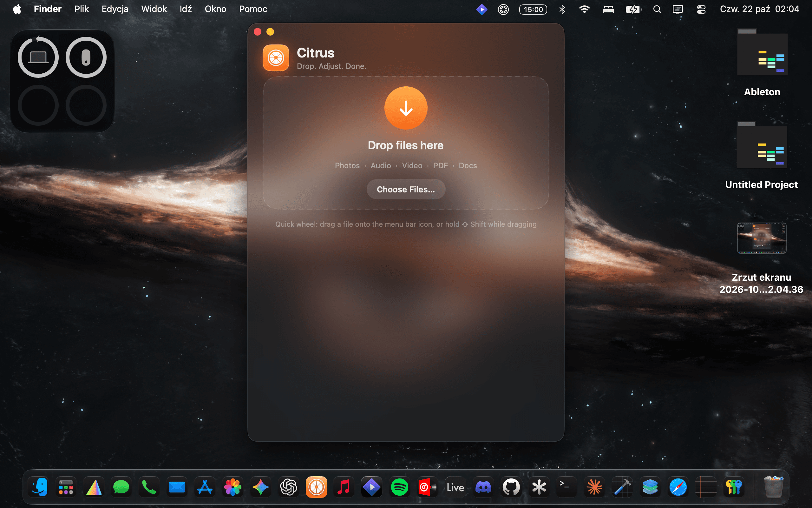Open Photos app in Dock
The width and height of the screenshot is (812, 508).
point(232,487)
